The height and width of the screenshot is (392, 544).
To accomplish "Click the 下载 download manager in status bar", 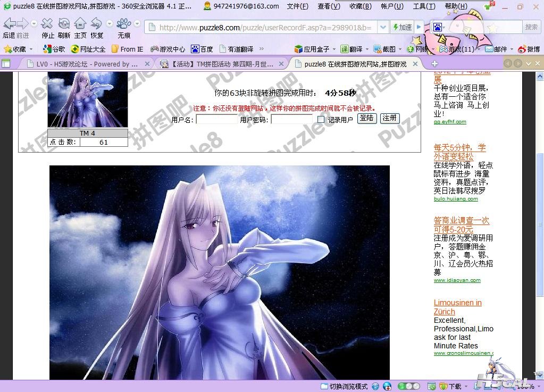I will point(450,386).
